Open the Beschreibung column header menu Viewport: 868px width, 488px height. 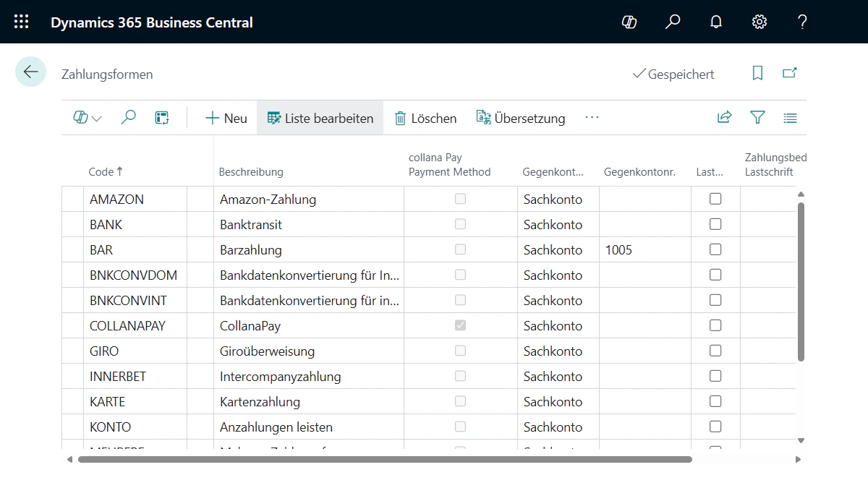tap(251, 171)
